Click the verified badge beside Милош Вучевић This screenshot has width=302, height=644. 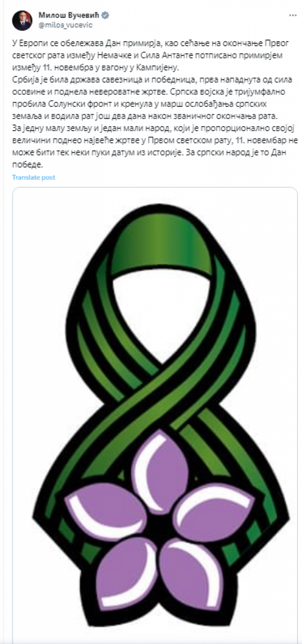point(105,15)
